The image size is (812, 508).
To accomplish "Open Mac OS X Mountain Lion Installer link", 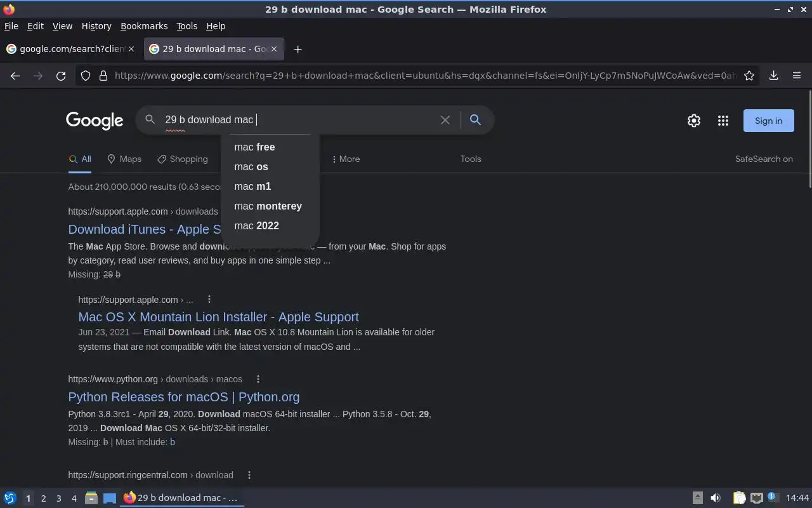I will tap(218, 317).
